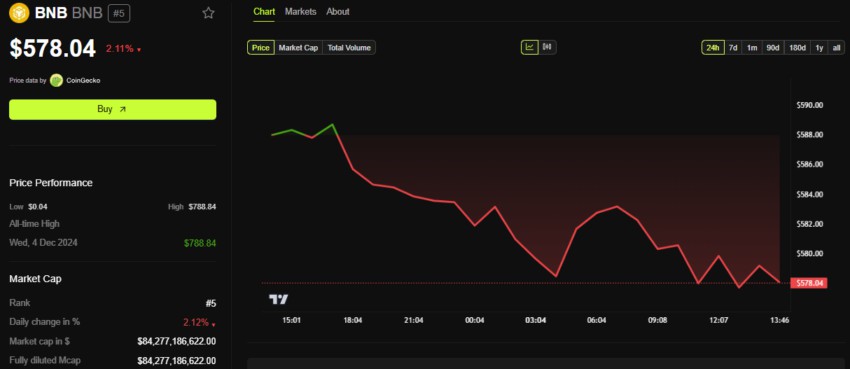
Task: Click the BNB coin logo
Action: coord(19,13)
